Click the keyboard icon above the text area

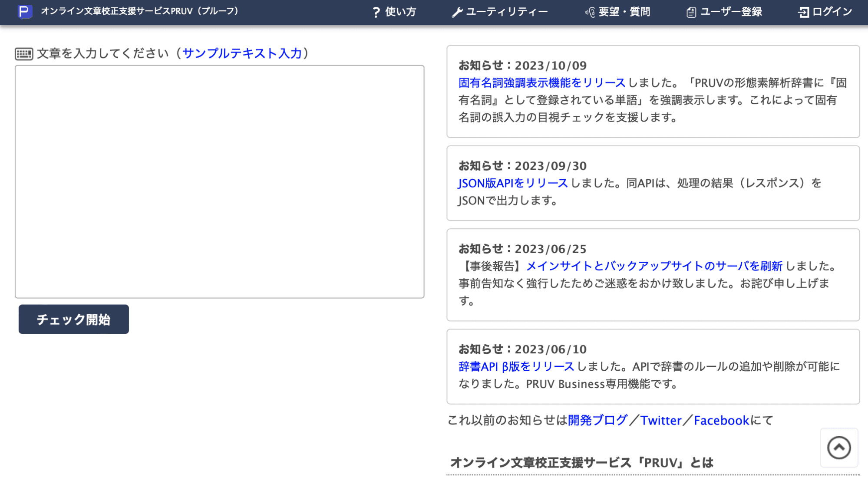click(24, 54)
